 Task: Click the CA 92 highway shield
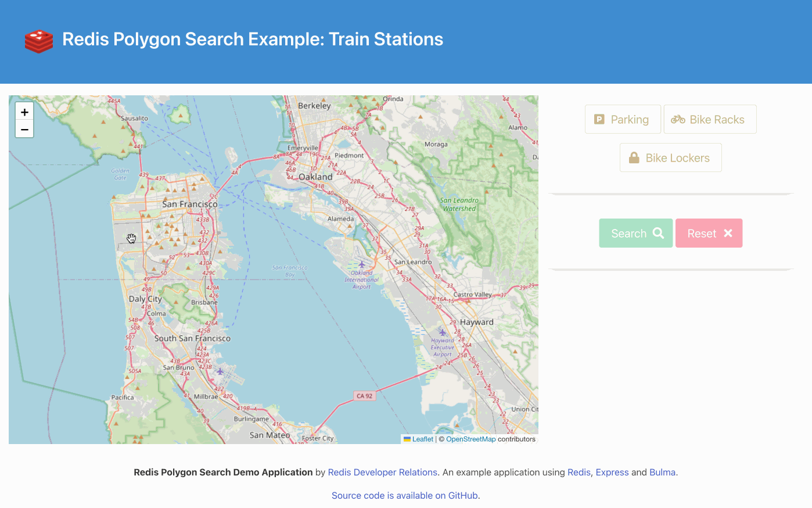(x=365, y=396)
